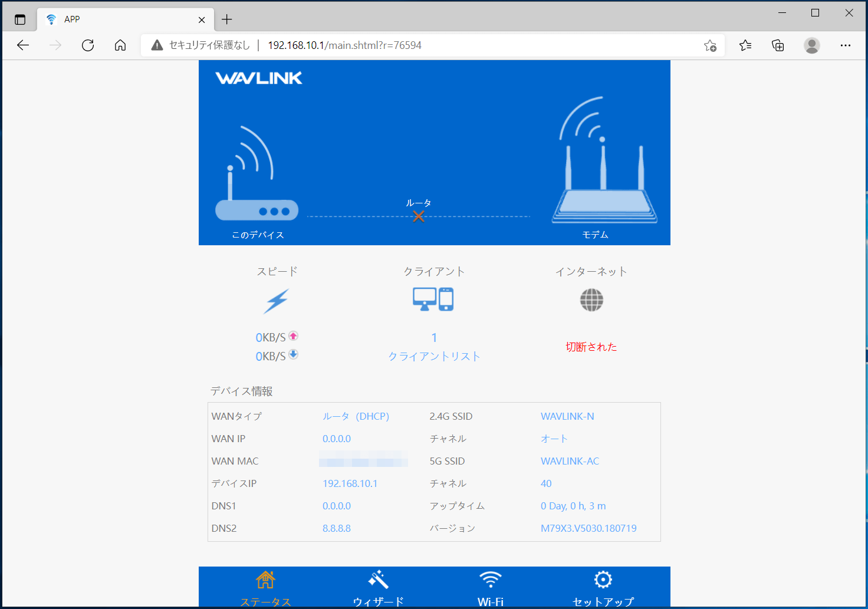Click the 'このデバイス' router icon
This screenshot has width=868, height=609.
(x=257, y=173)
